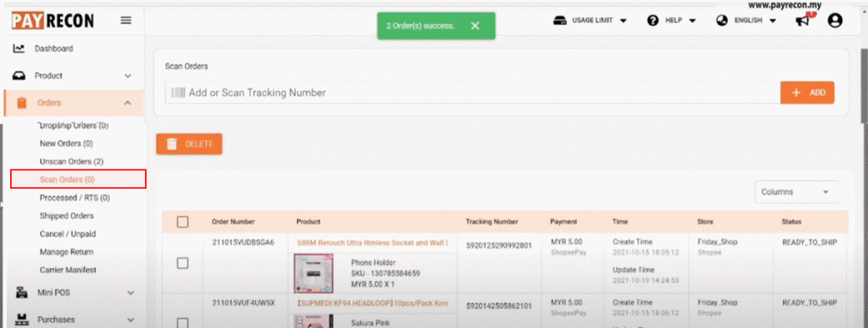Open the English language dropdown arrow

[773, 21]
